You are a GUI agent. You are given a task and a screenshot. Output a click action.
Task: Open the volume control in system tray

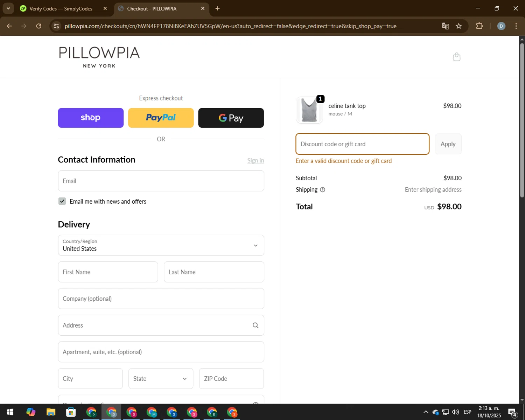click(455, 412)
